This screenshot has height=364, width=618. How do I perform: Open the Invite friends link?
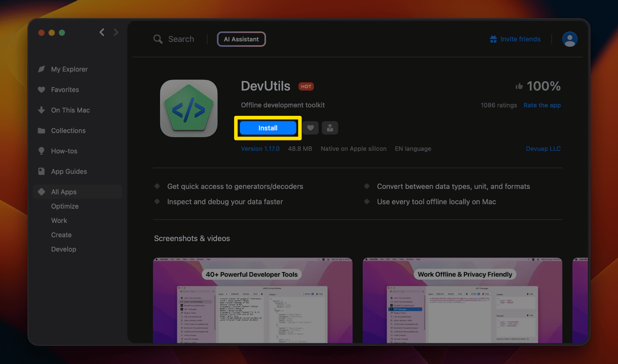click(520, 39)
